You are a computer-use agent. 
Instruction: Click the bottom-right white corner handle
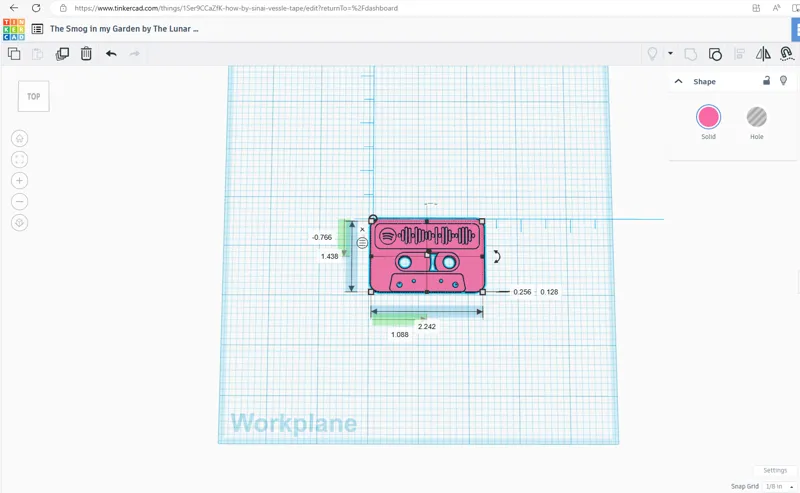[x=483, y=292]
